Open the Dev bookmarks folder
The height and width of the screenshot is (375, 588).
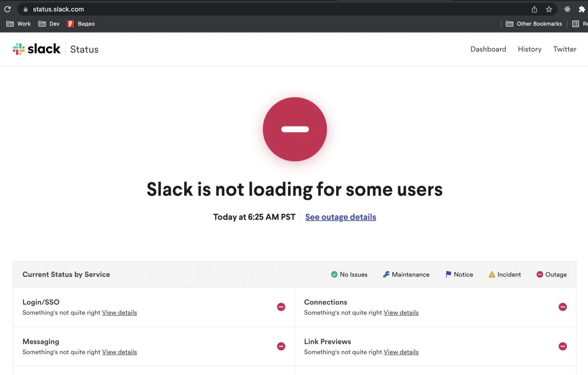point(49,24)
